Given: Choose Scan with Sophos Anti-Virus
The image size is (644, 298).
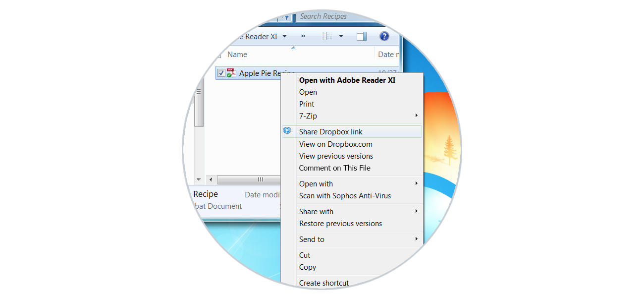Looking at the screenshot, I should click(x=345, y=196).
